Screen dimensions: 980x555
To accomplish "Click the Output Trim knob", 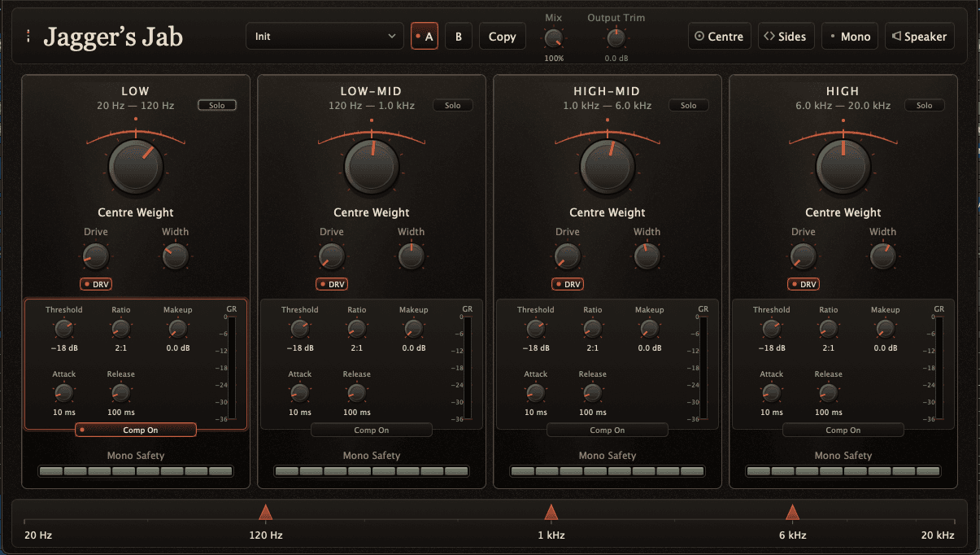I will pos(616,37).
